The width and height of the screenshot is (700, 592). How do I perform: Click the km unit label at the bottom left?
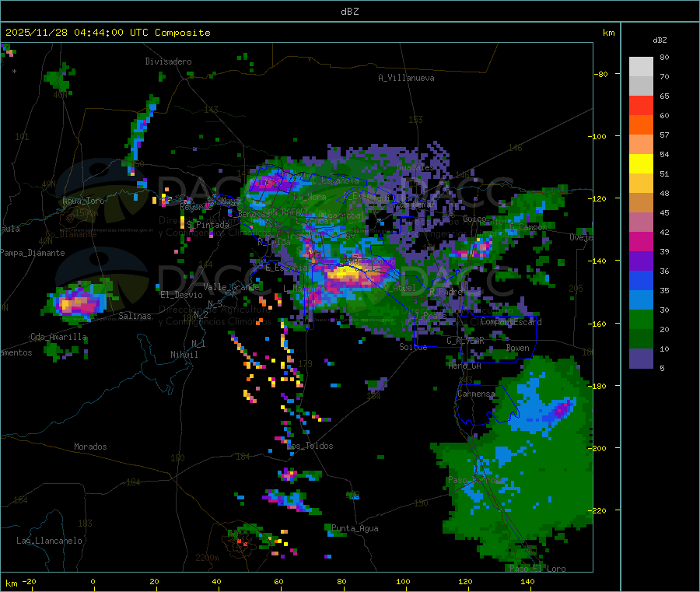(11, 583)
